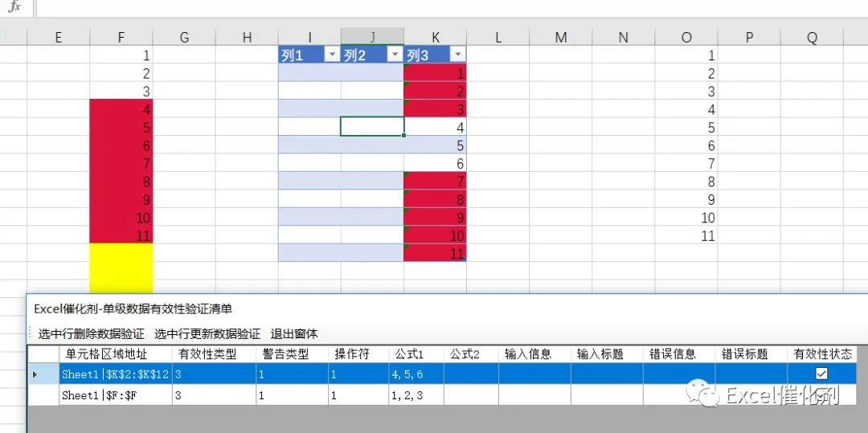Screen dimensions: 868x433
Task: Select column E header
Action: (58, 37)
